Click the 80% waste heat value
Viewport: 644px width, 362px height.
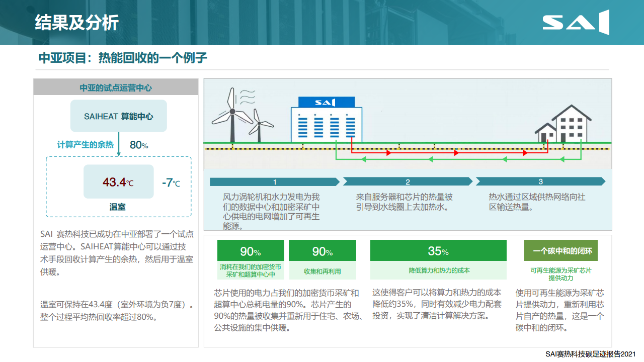pyautogui.click(x=139, y=145)
